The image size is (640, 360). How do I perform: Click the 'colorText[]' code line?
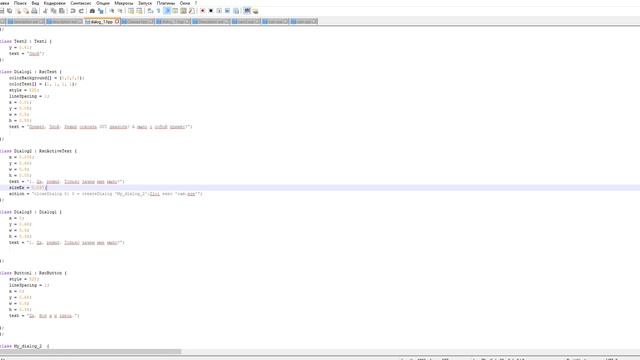point(43,84)
